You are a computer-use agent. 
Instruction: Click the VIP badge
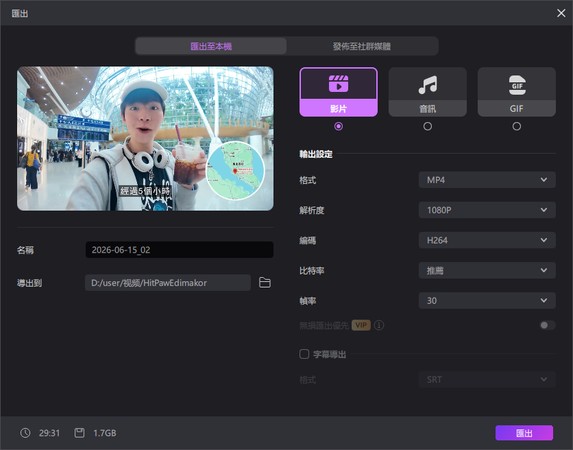pyautogui.click(x=361, y=325)
